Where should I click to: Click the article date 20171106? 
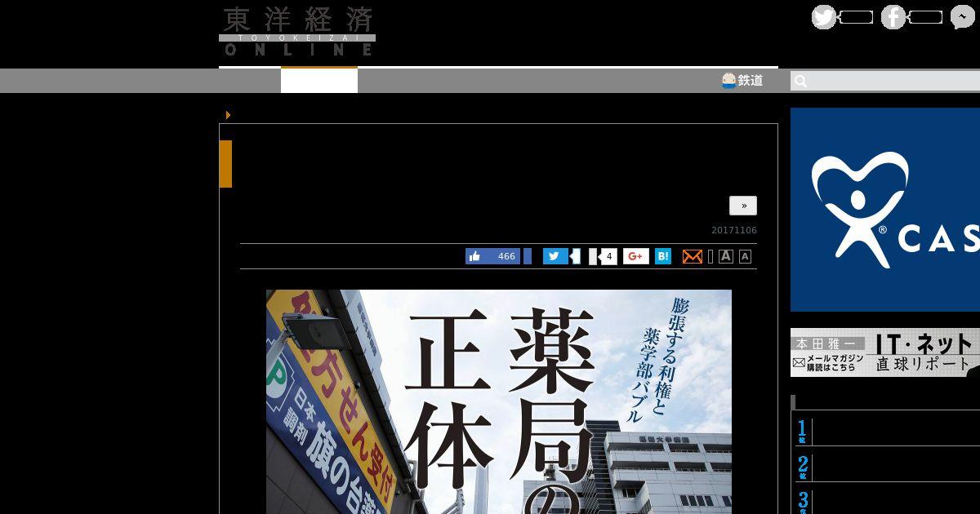click(734, 230)
